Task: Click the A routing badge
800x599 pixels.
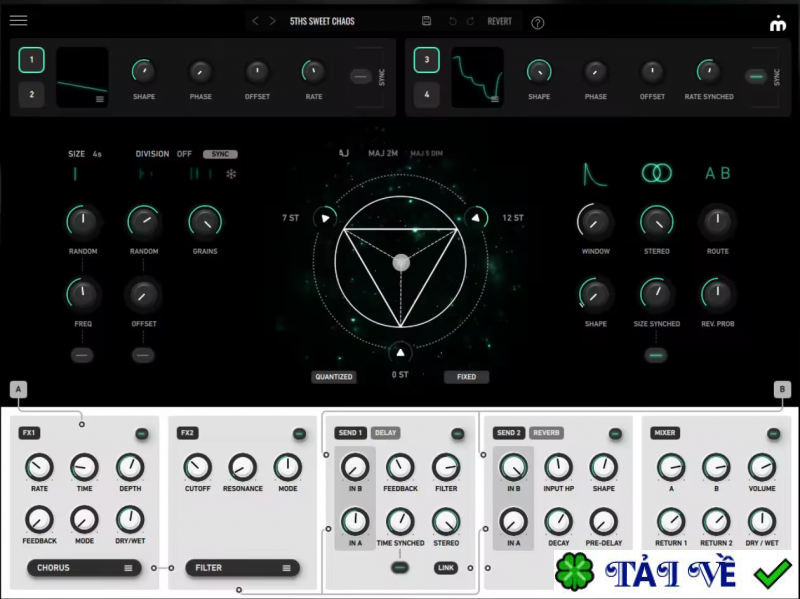Action: coord(18,389)
